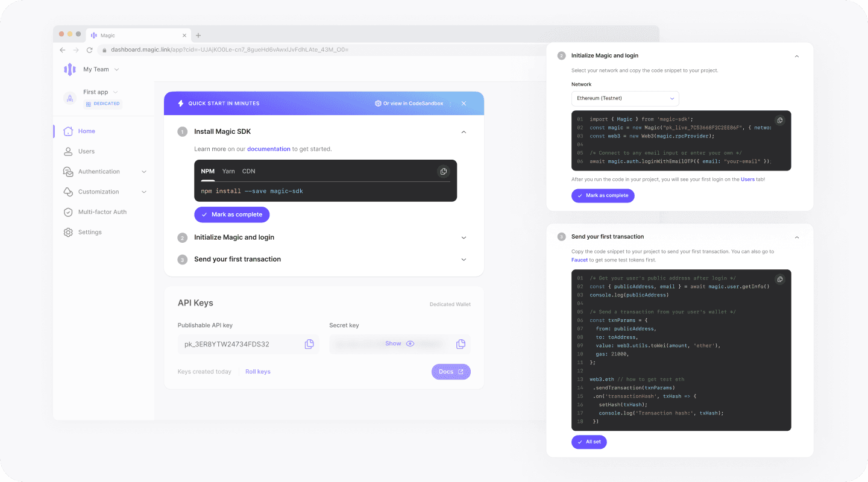Open the Faucet link

pyautogui.click(x=580, y=260)
